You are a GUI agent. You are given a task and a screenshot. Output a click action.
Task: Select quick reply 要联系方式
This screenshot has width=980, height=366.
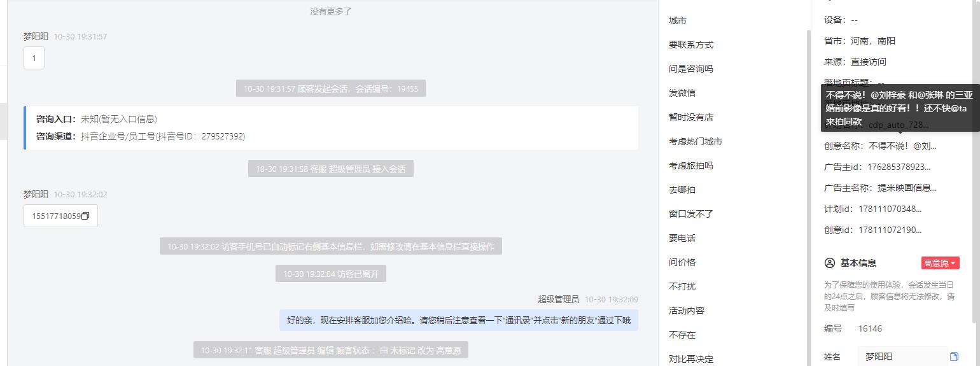tap(691, 45)
